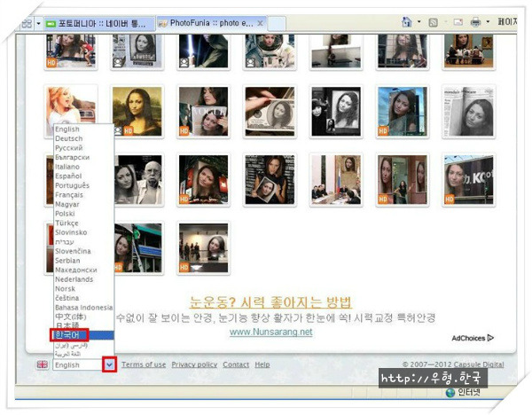Close the PhotoFunia tab

260,23
